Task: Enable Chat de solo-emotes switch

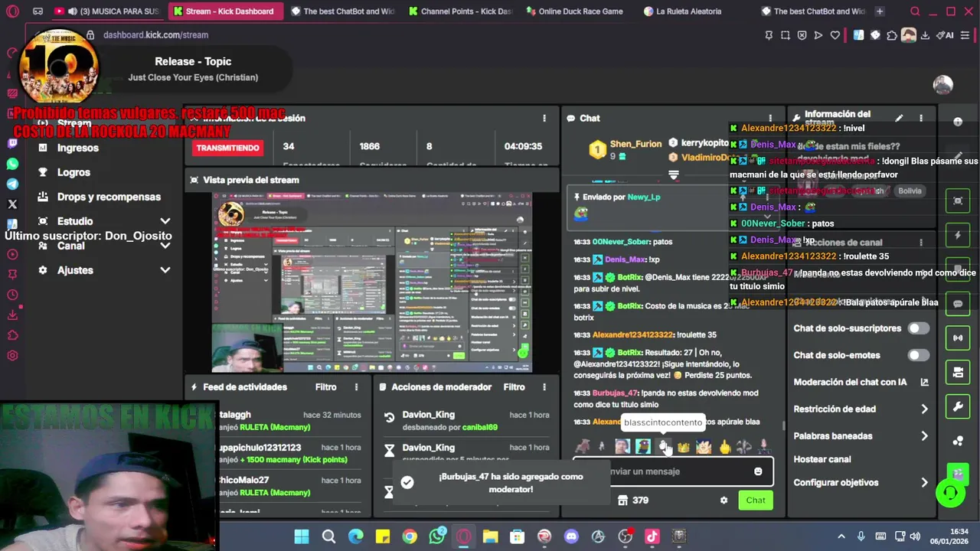Action: click(918, 355)
